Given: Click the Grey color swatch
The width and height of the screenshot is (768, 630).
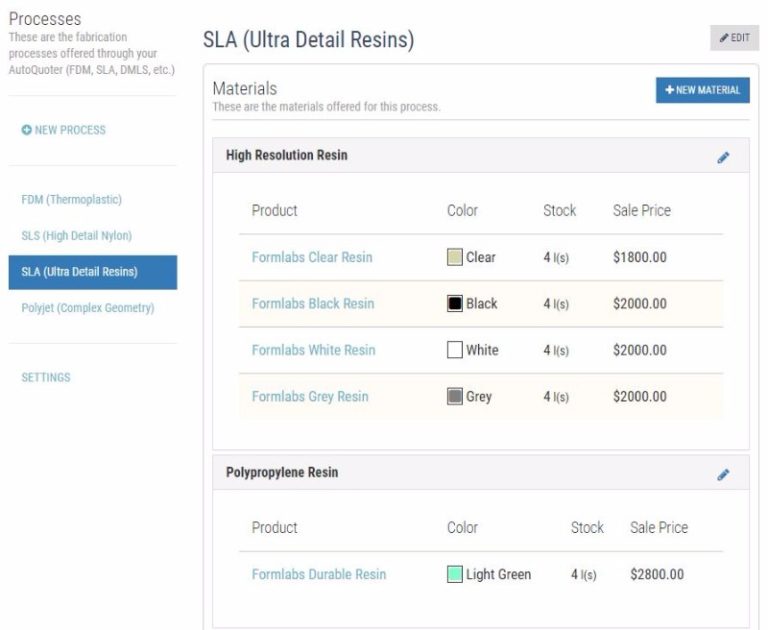Looking at the screenshot, I should 455,396.
